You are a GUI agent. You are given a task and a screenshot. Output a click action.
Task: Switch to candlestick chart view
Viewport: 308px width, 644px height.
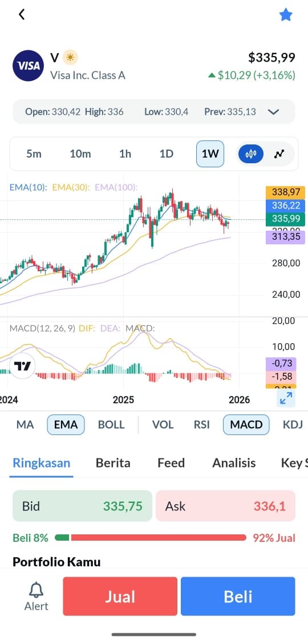[x=250, y=154]
